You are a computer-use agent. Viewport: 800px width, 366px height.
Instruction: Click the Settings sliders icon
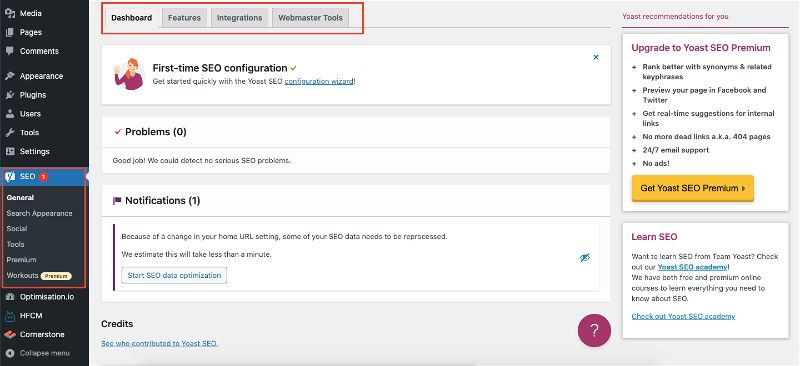(x=10, y=152)
